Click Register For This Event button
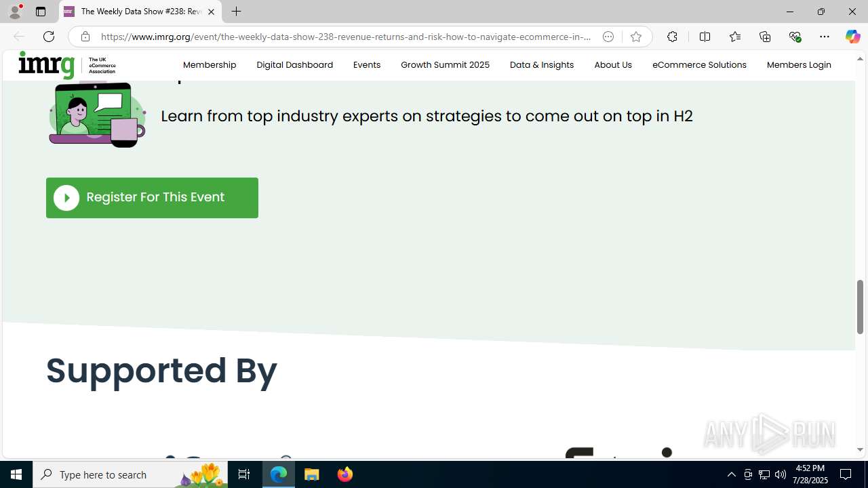This screenshot has height=488, width=868. click(152, 198)
